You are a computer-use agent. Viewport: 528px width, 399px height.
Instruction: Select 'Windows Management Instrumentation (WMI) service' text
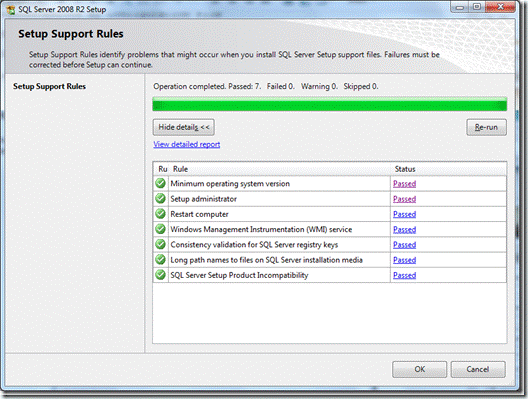click(x=261, y=230)
